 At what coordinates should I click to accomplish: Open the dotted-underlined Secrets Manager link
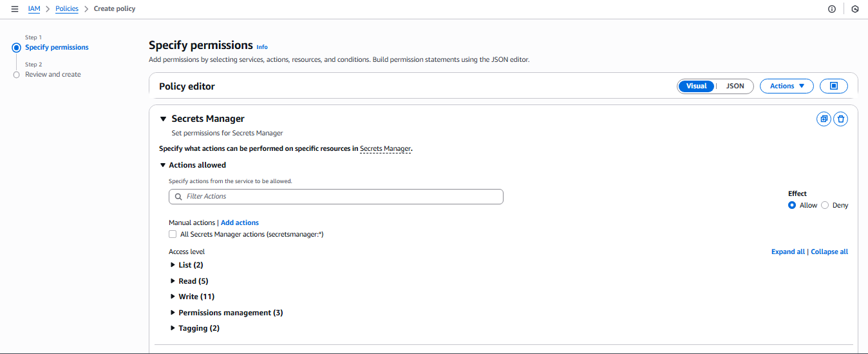pos(385,149)
